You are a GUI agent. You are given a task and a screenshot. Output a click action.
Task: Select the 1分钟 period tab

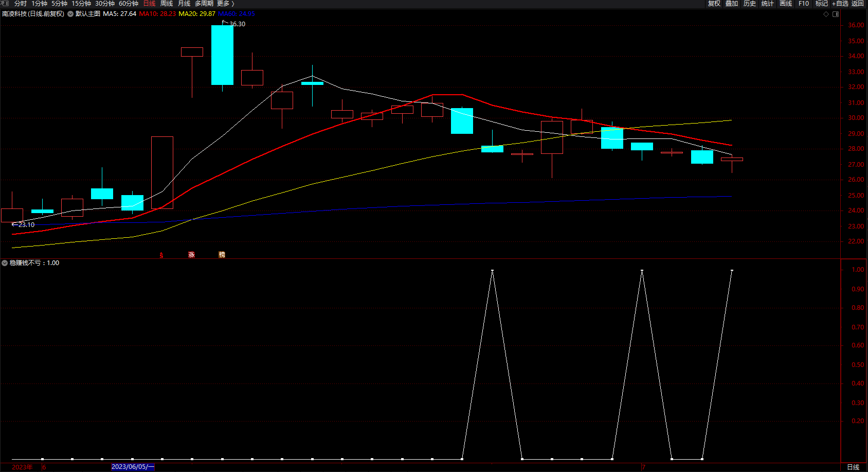39,4
